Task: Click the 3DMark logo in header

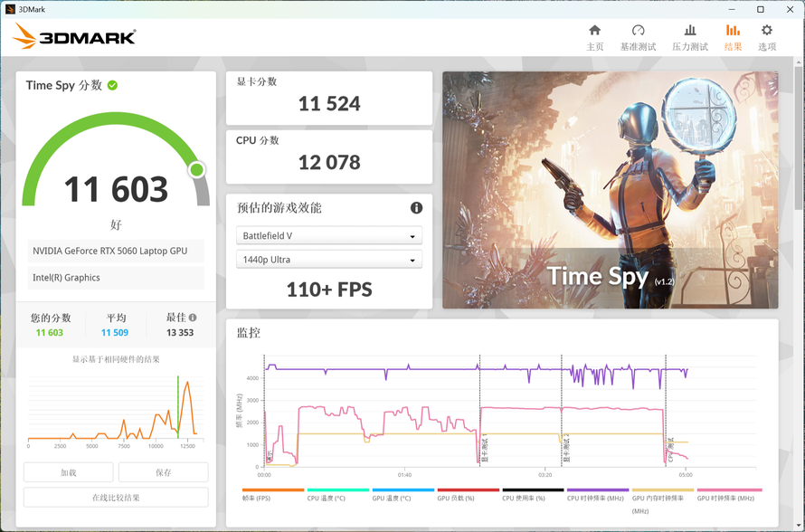Action: pos(74,36)
